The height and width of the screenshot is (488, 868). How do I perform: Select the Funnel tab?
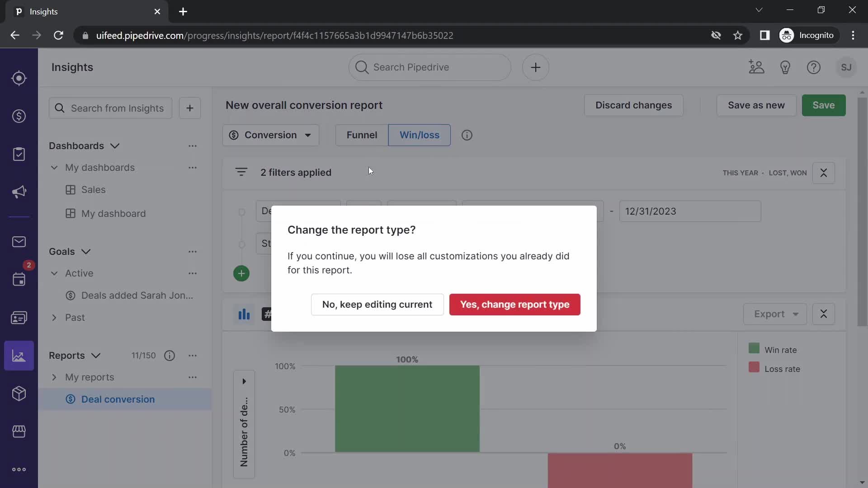[x=361, y=135]
